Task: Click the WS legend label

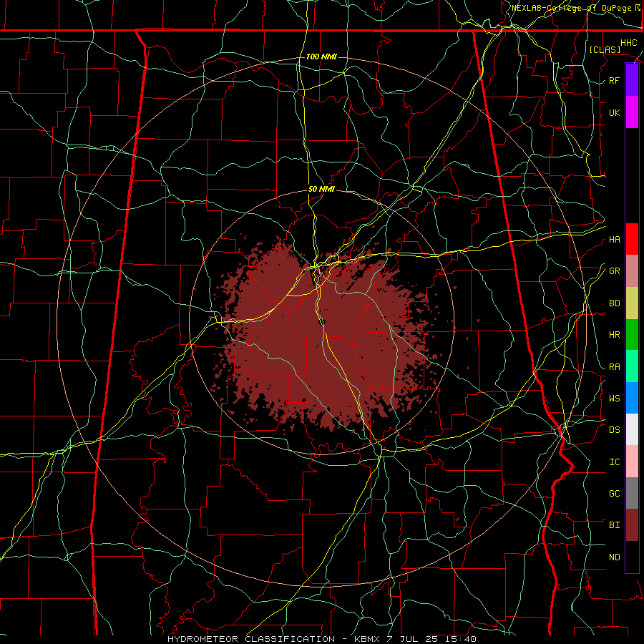Action: tap(614, 399)
